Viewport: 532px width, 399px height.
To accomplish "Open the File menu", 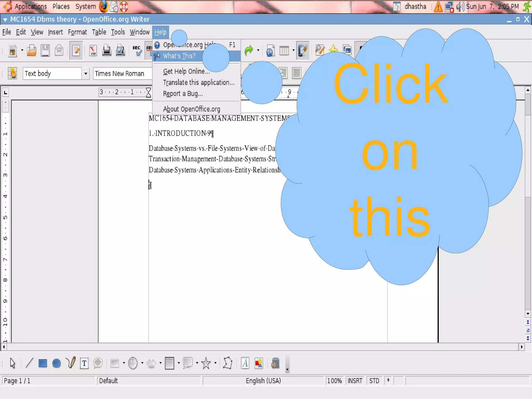I will (x=6, y=32).
